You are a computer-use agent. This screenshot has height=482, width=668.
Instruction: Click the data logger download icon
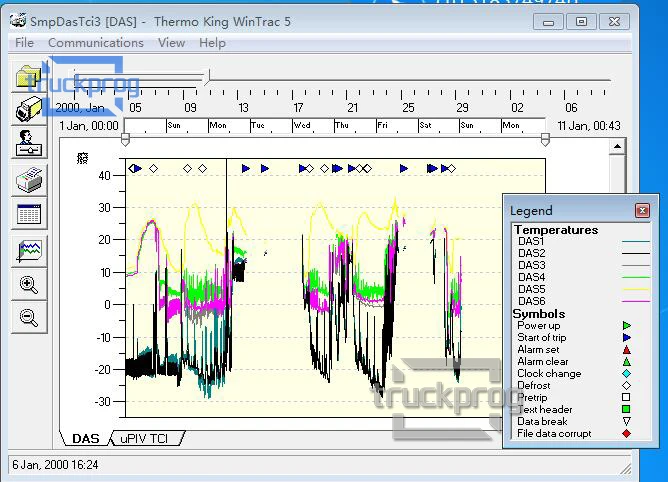click(29, 109)
